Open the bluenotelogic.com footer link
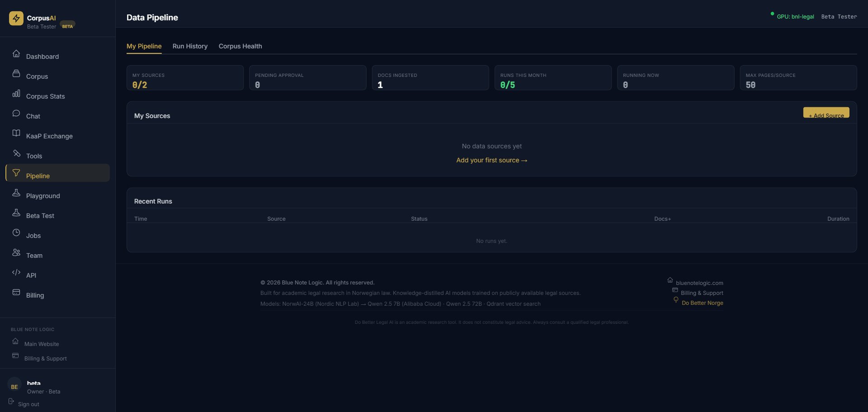 pyautogui.click(x=699, y=283)
